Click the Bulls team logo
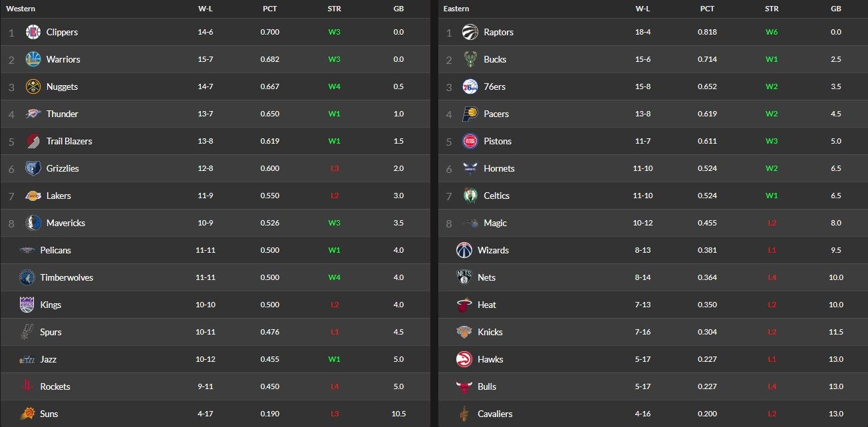The height and width of the screenshot is (427, 868). (x=464, y=386)
